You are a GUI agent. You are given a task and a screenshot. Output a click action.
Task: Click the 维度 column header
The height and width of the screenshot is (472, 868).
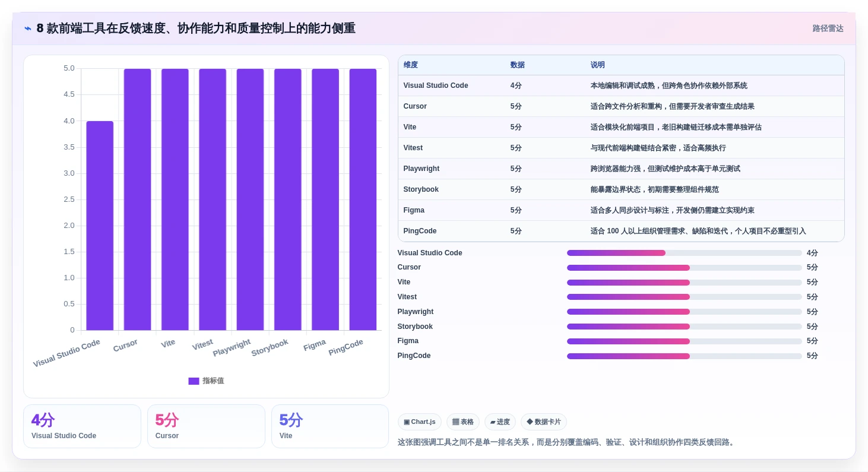pos(410,65)
